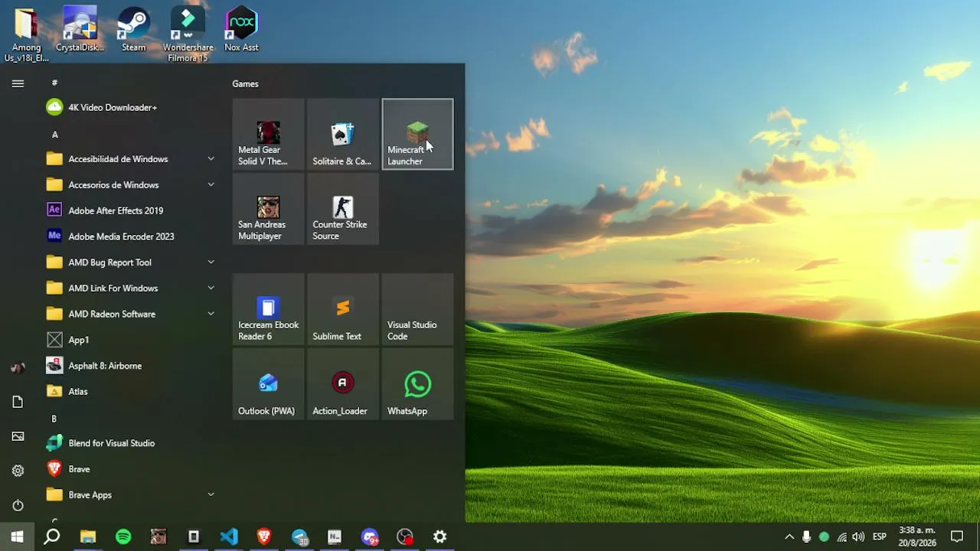Viewport: 980px width, 551px height.
Task: Open the Metal Gear Solid V tile
Action: pyautogui.click(x=268, y=134)
